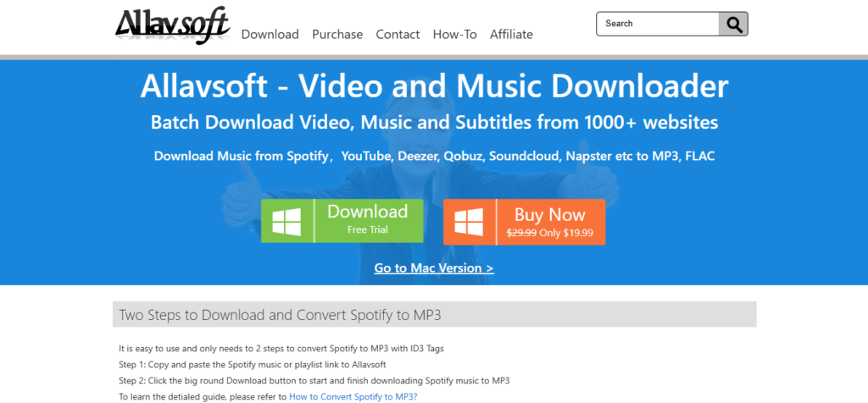
Task: Click the Step 1 copy and paste instruction
Action: (x=252, y=365)
